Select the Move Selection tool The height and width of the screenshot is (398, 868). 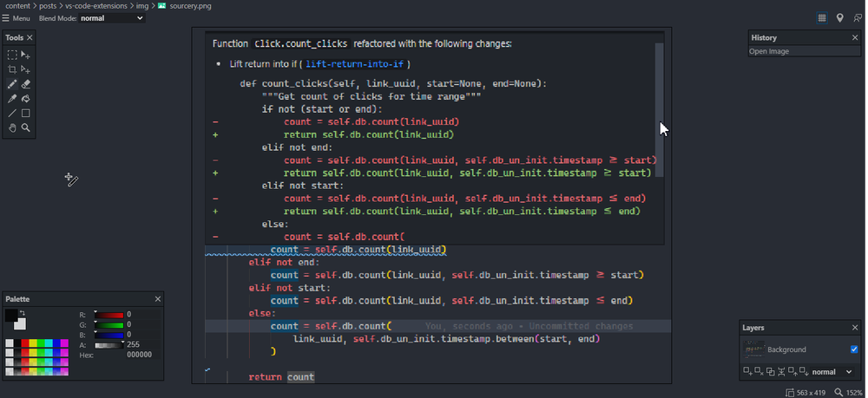25,55
